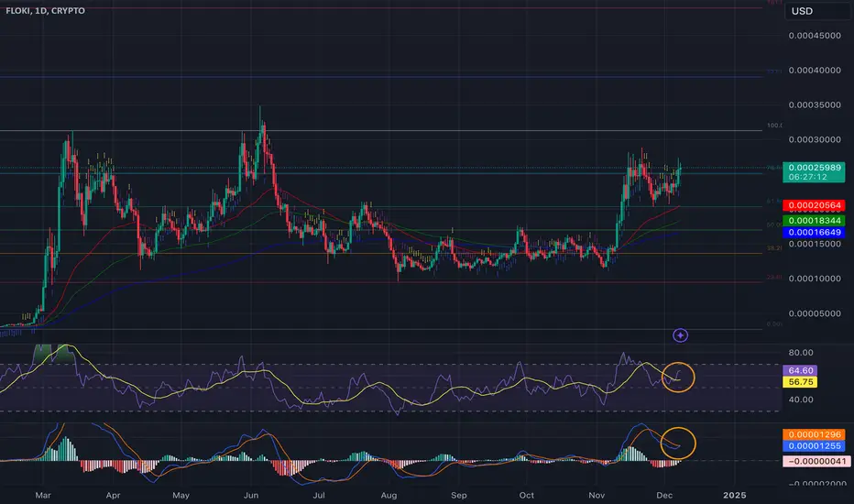This screenshot has height=504, width=854.
Task: Click the RSI value label 64.60
Action: click(x=800, y=370)
